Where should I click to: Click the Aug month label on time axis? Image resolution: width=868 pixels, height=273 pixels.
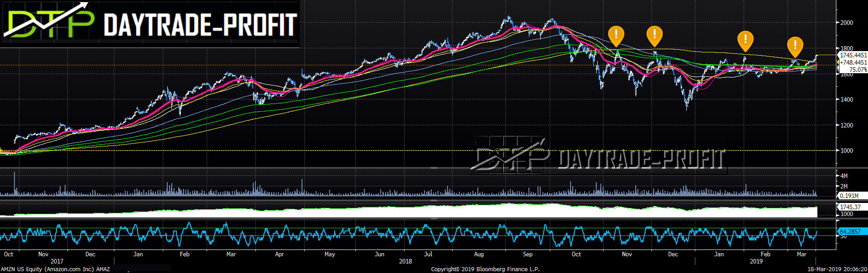(479, 254)
